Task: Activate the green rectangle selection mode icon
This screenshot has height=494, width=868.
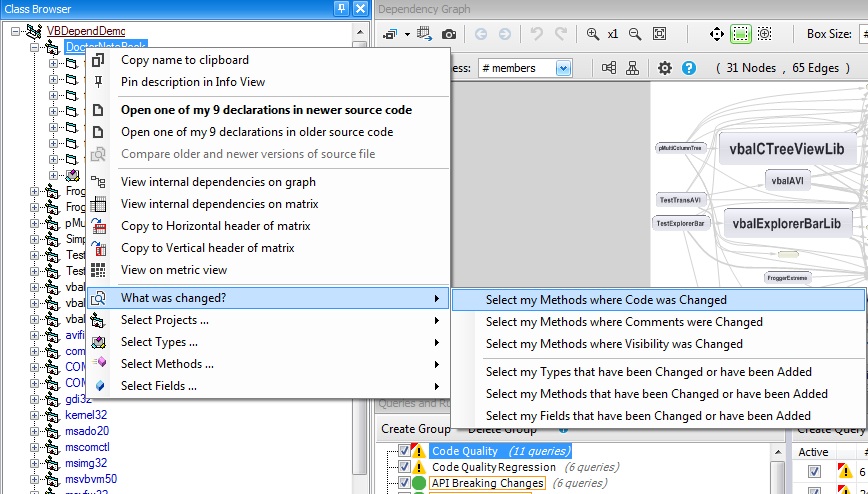Action: (x=741, y=34)
